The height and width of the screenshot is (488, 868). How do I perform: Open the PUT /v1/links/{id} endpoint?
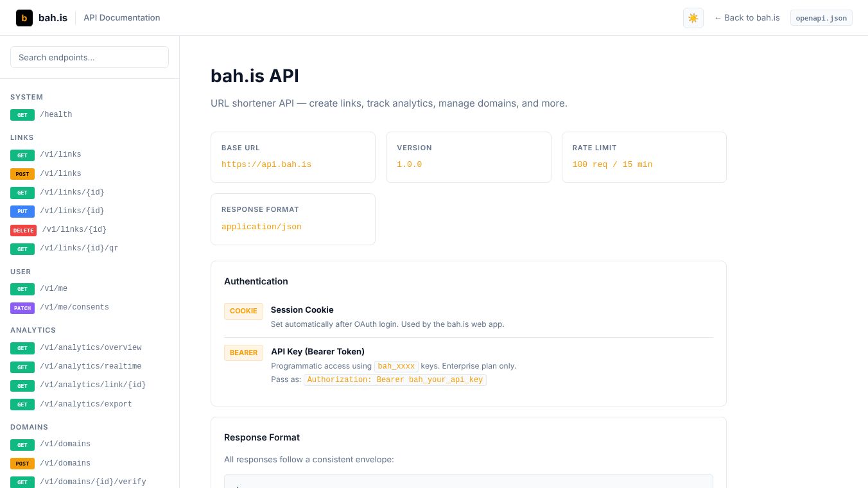[89, 211]
